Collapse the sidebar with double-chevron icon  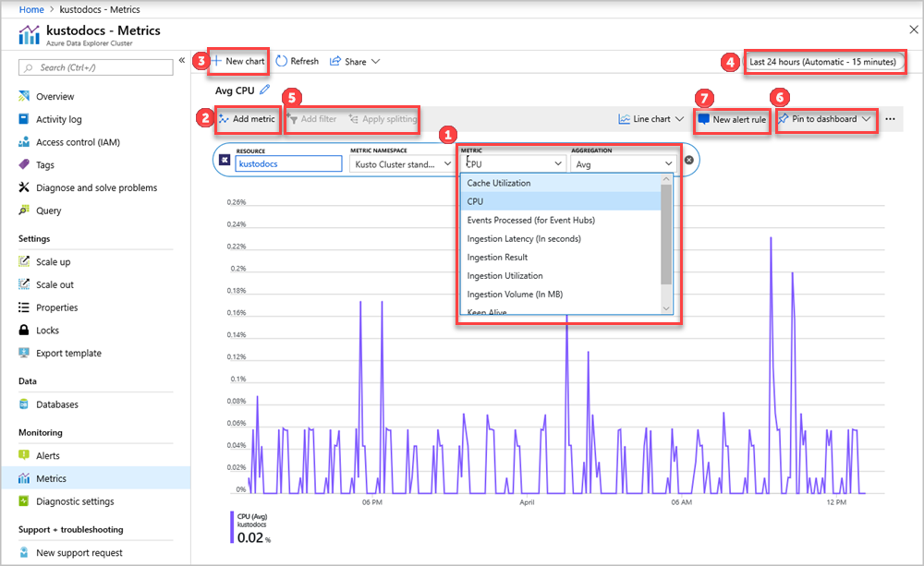(182, 60)
